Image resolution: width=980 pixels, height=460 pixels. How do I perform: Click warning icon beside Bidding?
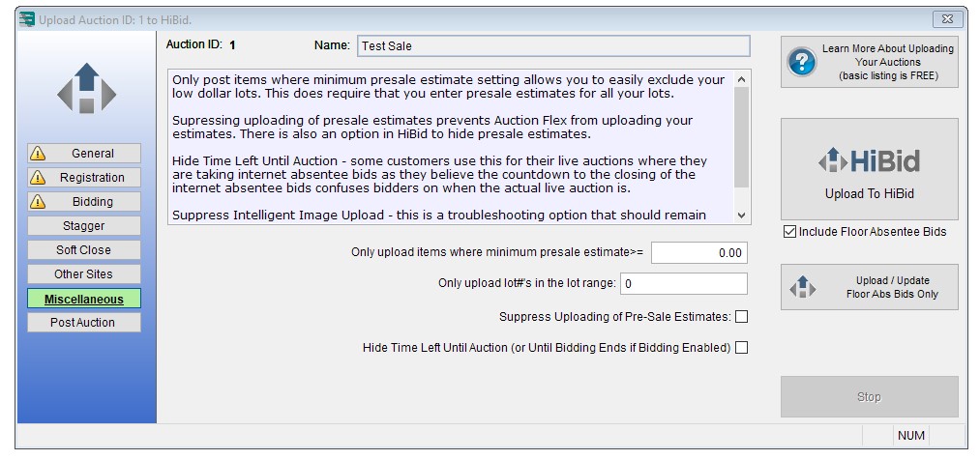point(38,202)
